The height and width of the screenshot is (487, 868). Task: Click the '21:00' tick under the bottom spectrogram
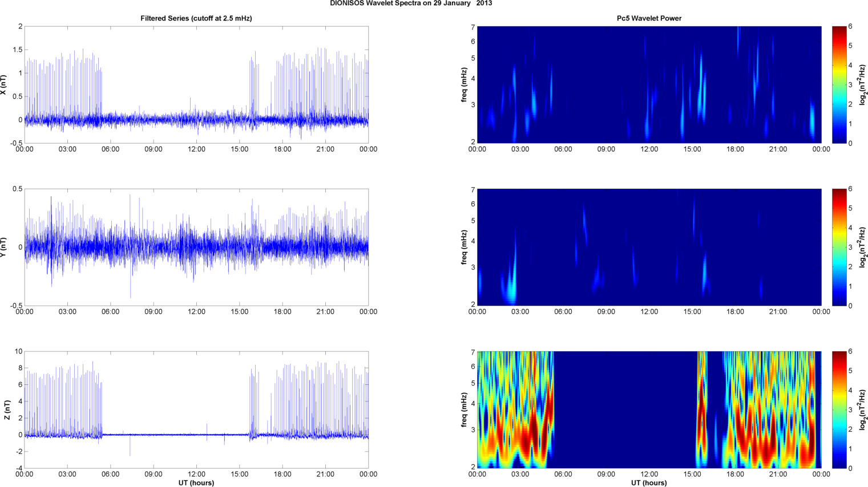[778, 474]
